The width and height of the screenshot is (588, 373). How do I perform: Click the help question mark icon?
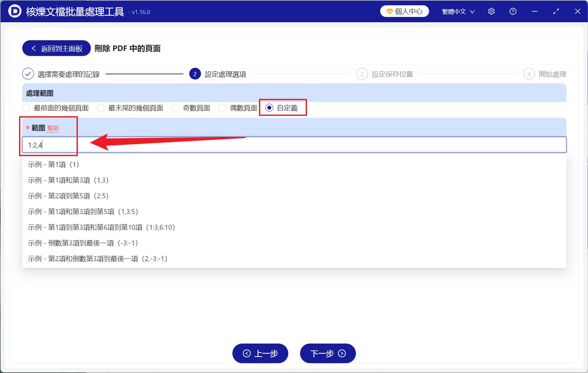point(512,11)
